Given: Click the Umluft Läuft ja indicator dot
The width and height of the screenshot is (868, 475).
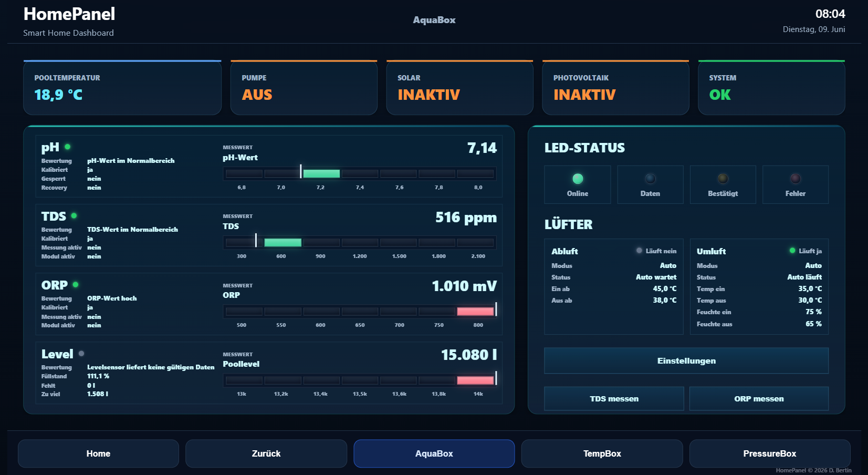Looking at the screenshot, I should (x=792, y=251).
